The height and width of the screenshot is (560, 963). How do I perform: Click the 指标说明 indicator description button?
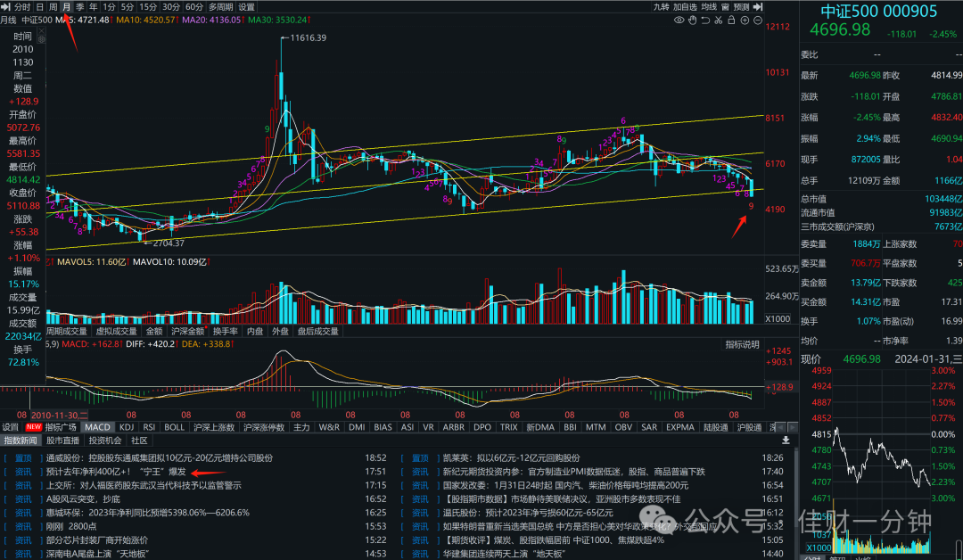742,344
